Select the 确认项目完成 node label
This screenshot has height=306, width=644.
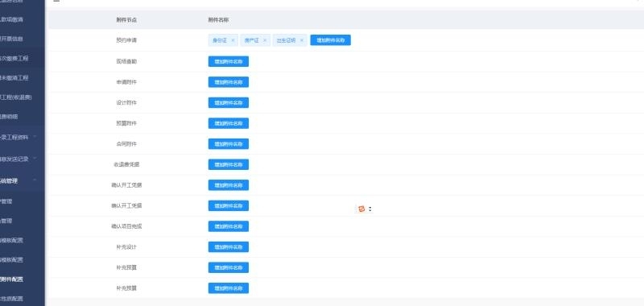pyautogui.click(x=126, y=226)
